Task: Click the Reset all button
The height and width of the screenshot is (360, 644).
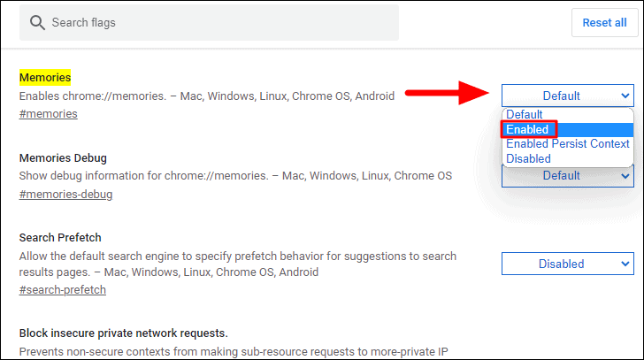Action: [604, 23]
